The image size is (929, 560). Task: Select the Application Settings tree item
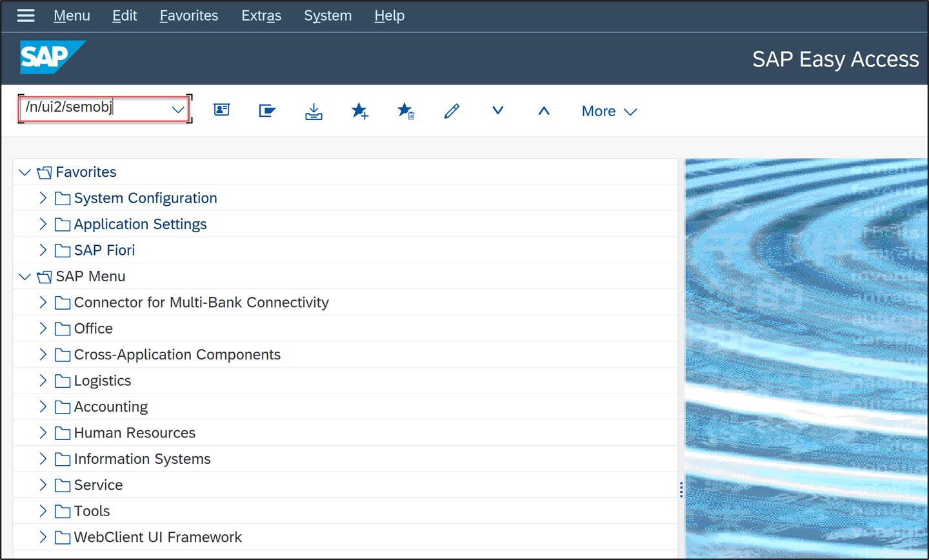point(141,225)
